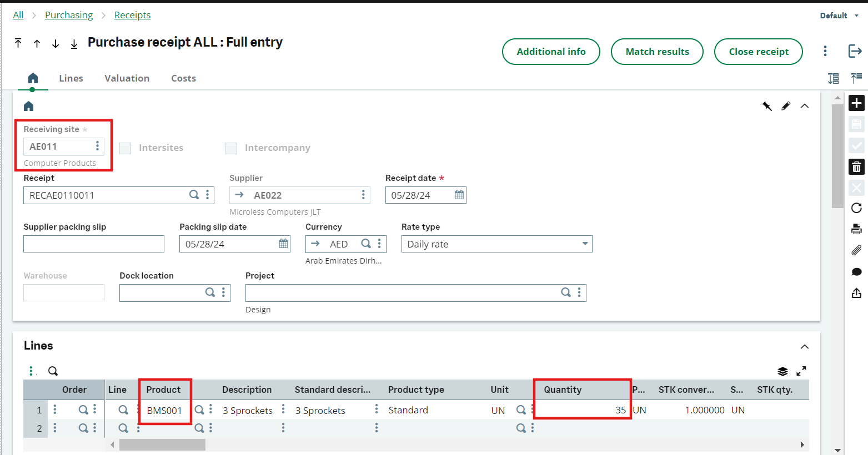
Task: Refresh the record with the circular arrow icon
Action: tap(856, 208)
